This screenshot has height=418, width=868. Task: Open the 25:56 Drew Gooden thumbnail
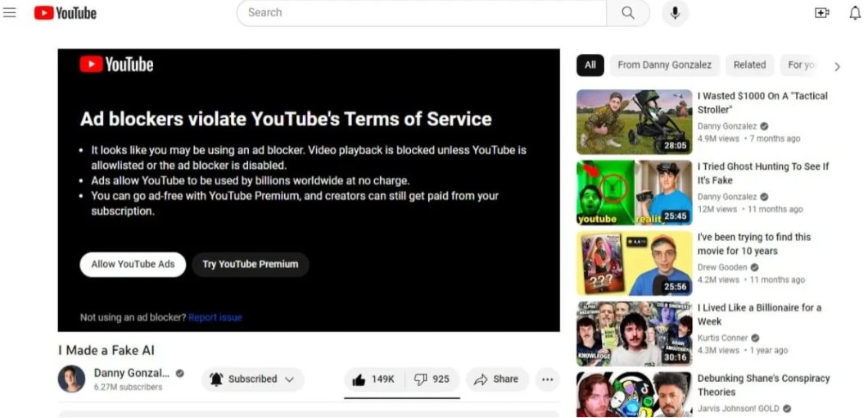pos(635,263)
